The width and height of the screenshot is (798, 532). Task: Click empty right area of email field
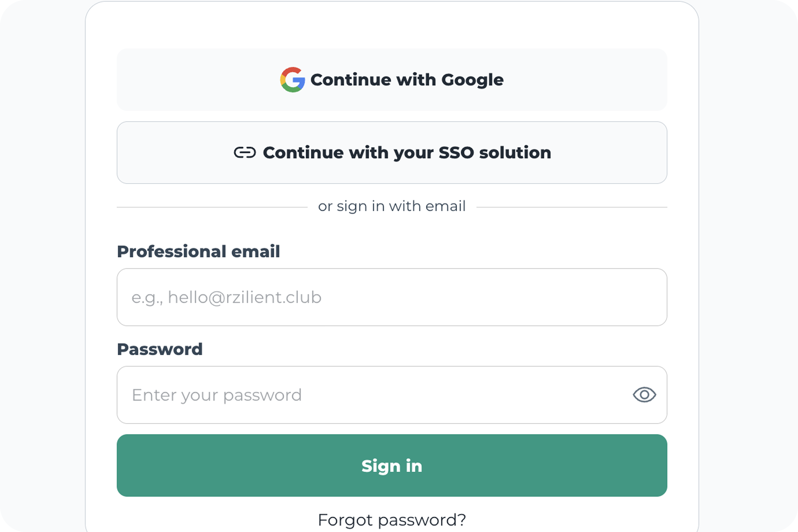(x=543, y=297)
